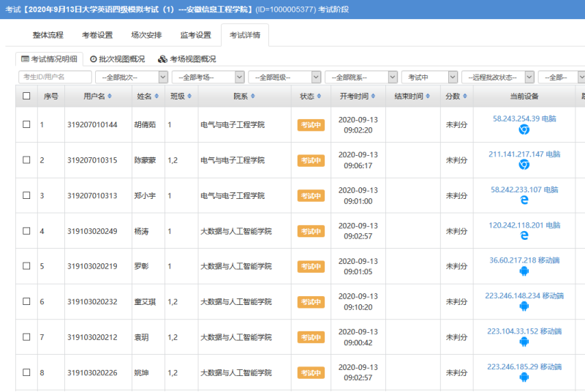This screenshot has width=585, height=392.
Task: Click the Android icon under IP 223.246.148.234
Action: (x=524, y=306)
